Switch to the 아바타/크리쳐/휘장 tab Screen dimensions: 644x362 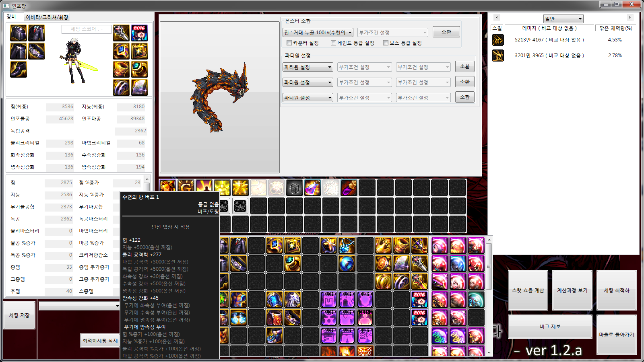pos(47,17)
